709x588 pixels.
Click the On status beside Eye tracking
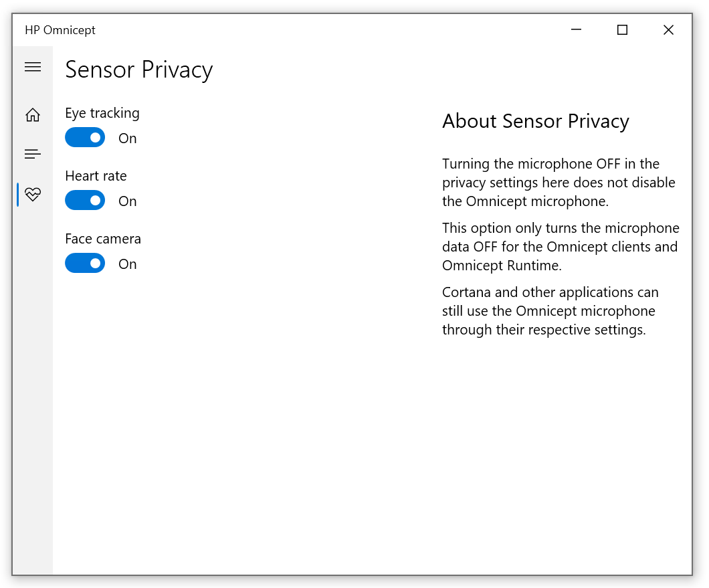pyautogui.click(x=127, y=138)
